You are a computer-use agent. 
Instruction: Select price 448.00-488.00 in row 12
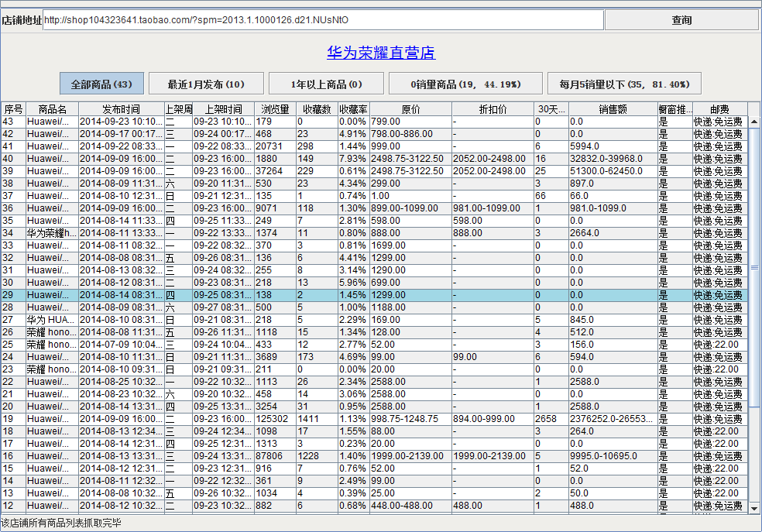click(x=410, y=506)
